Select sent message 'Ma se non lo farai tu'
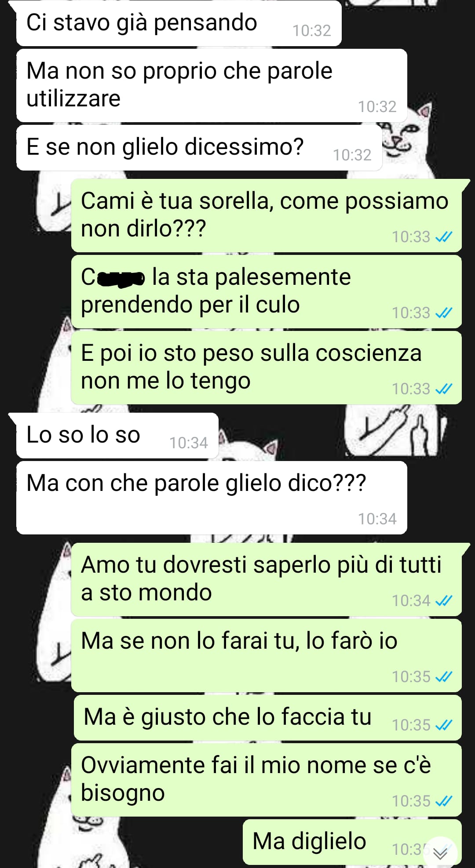This screenshot has height=868, width=475. pyautogui.click(x=266, y=656)
